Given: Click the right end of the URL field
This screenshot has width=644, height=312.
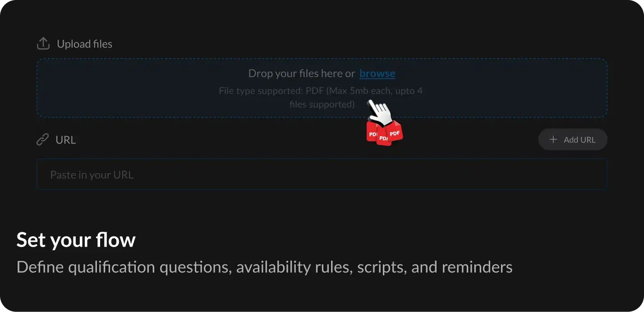Looking at the screenshot, I should pos(586,174).
